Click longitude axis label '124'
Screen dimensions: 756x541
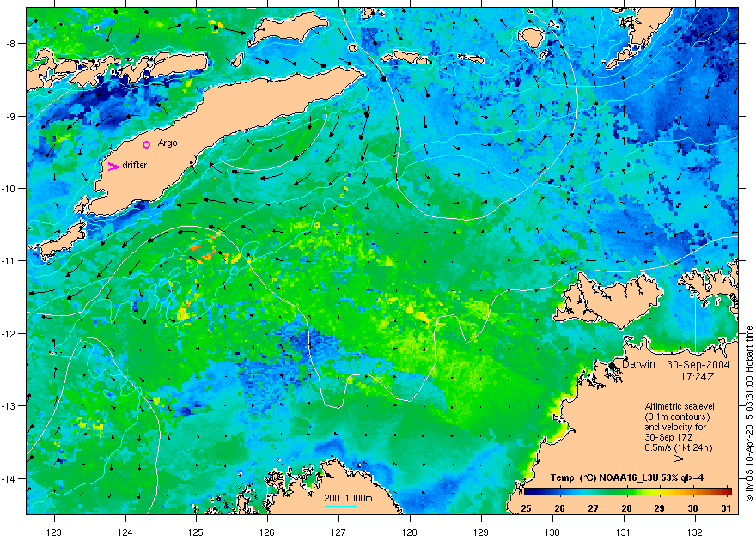tap(125, 532)
